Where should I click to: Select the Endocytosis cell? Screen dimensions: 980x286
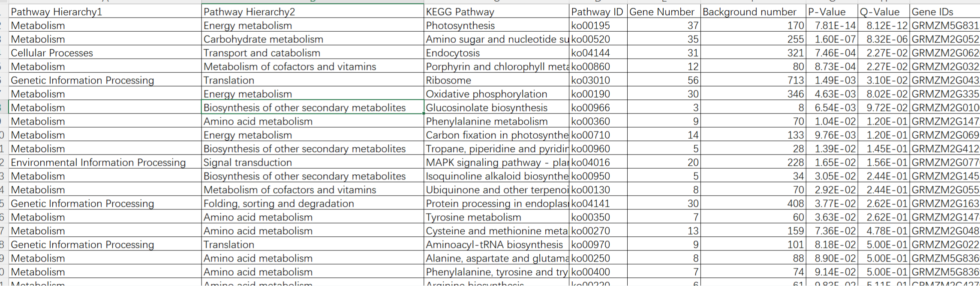point(496,53)
